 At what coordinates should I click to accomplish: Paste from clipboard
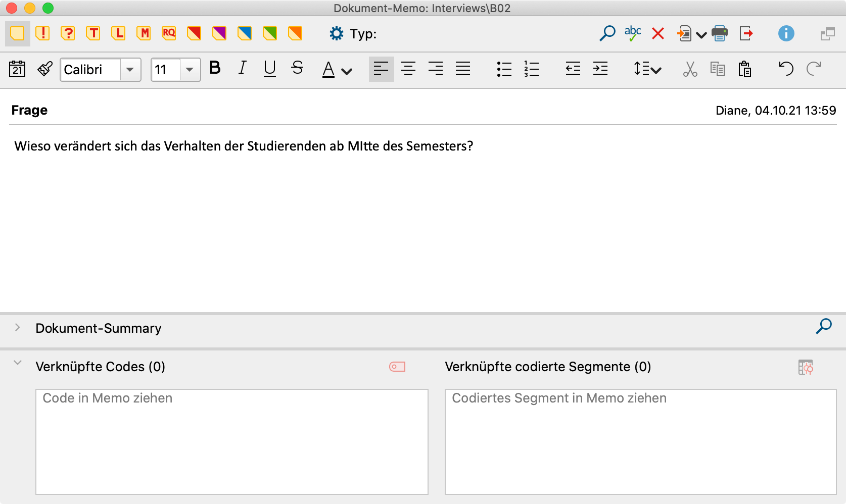click(745, 69)
